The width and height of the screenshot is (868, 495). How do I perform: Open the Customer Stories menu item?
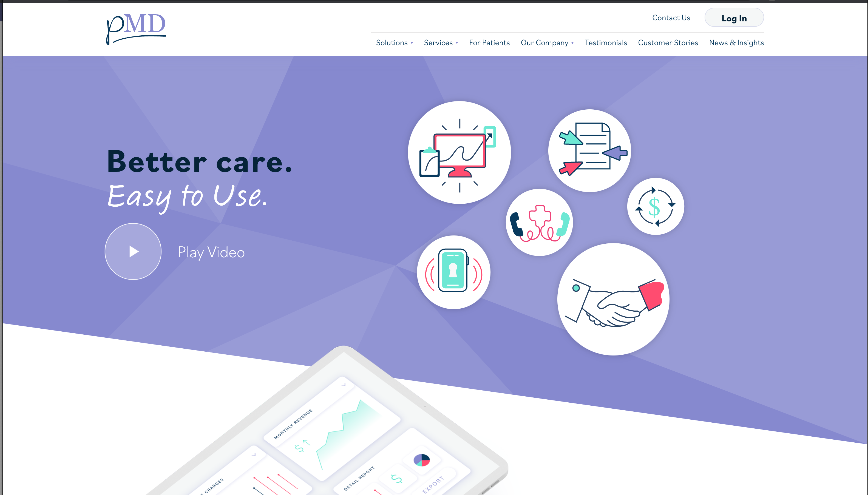[668, 42]
